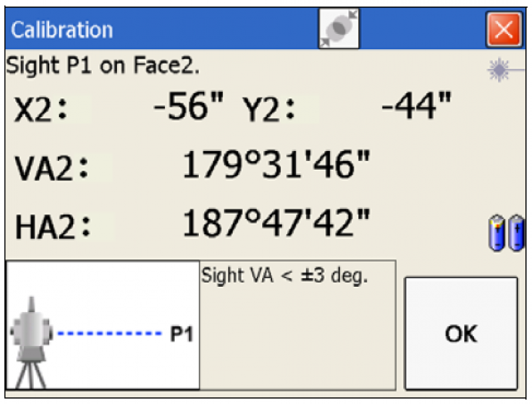The image size is (532, 404).
Task: Click the blue dashed sight line
Action: pyautogui.click(x=110, y=332)
